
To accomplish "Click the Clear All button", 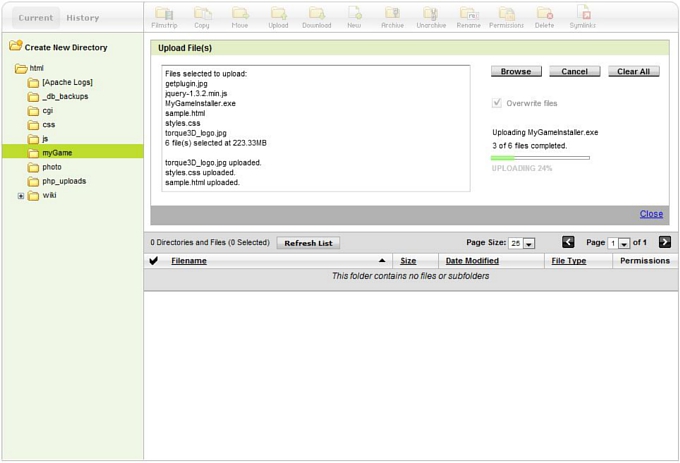I will (x=634, y=71).
